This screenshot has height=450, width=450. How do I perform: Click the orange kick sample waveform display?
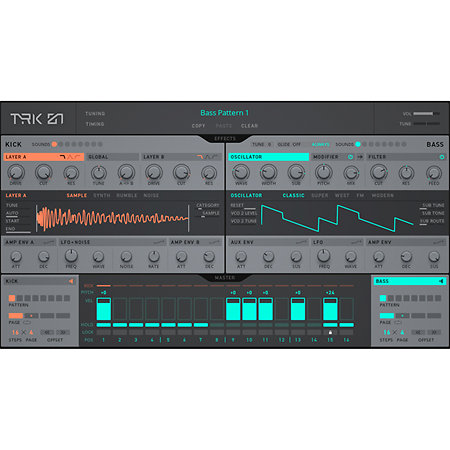point(113,218)
